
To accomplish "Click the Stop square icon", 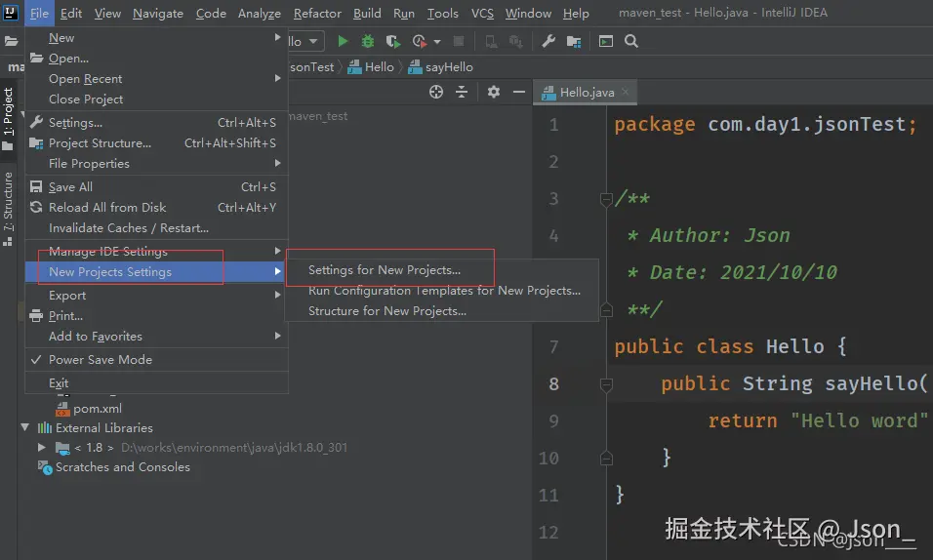I will pyautogui.click(x=458, y=41).
